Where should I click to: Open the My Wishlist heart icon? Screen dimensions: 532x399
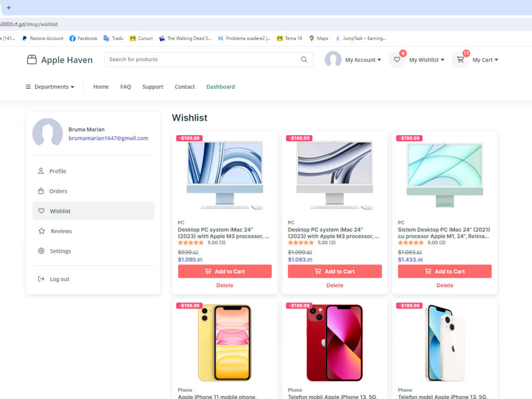pos(397,60)
